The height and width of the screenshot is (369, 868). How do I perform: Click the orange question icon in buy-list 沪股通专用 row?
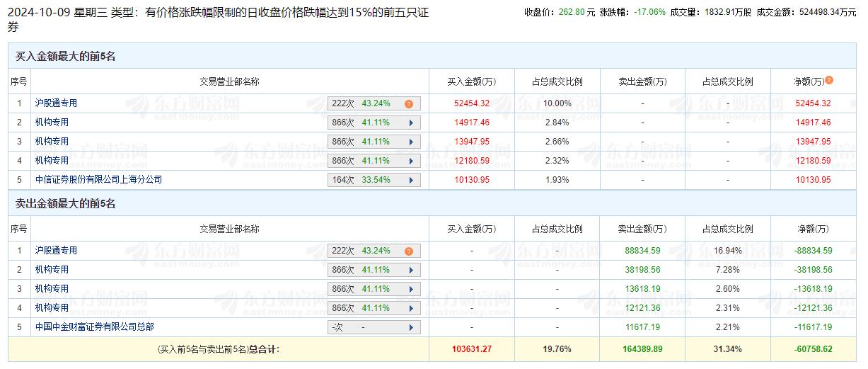(x=408, y=104)
